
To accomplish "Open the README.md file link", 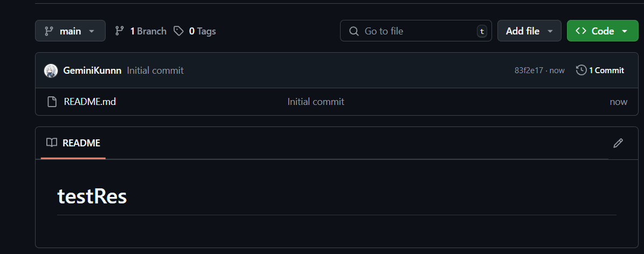I will pos(89,102).
